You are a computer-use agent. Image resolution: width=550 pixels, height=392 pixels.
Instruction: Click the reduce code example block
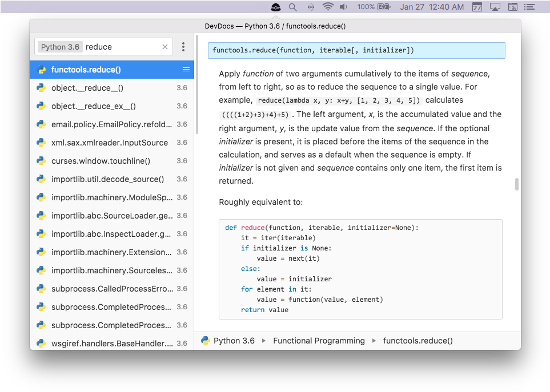tap(360, 269)
